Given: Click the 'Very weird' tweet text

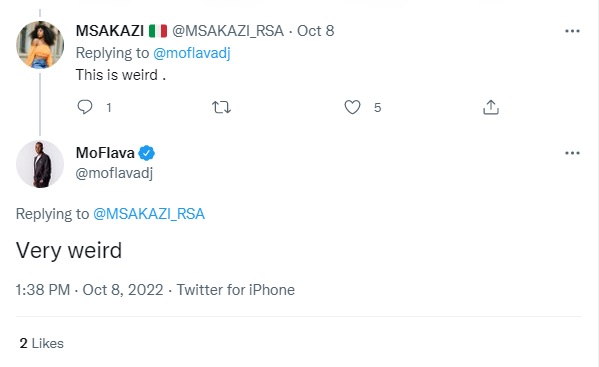Looking at the screenshot, I should pyautogui.click(x=69, y=251).
